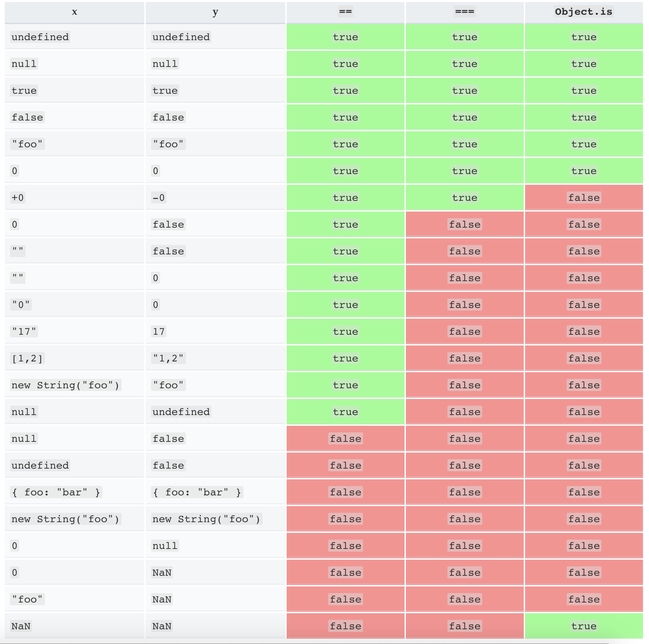Click the "y" column header

[x=215, y=12]
